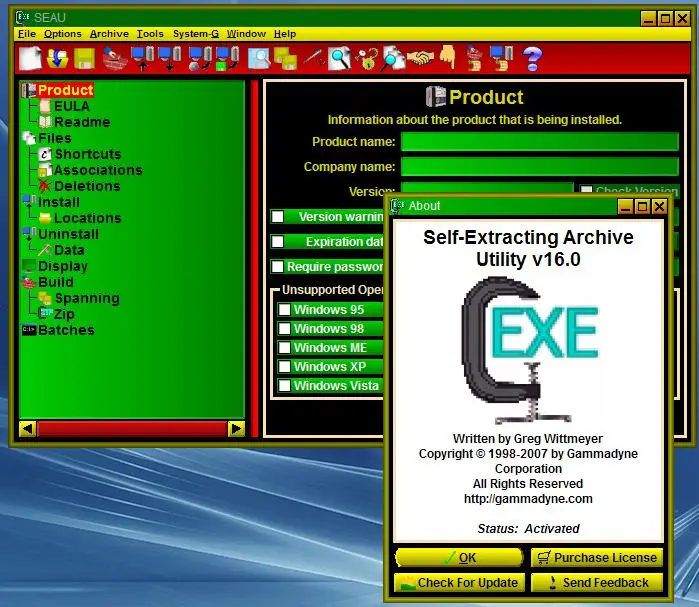Click the http://gammadyne.com address text

click(528, 499)
